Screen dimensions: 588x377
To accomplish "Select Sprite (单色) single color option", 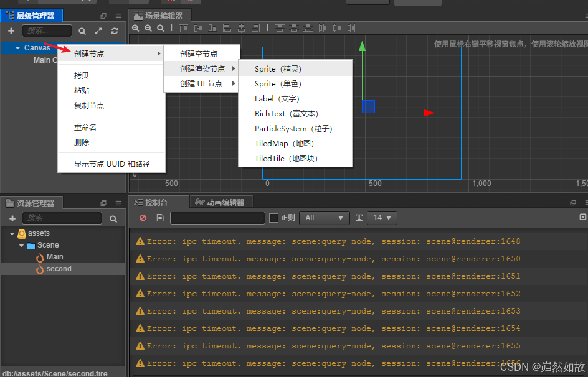I will pyautogui.click(x=295, y=84).
